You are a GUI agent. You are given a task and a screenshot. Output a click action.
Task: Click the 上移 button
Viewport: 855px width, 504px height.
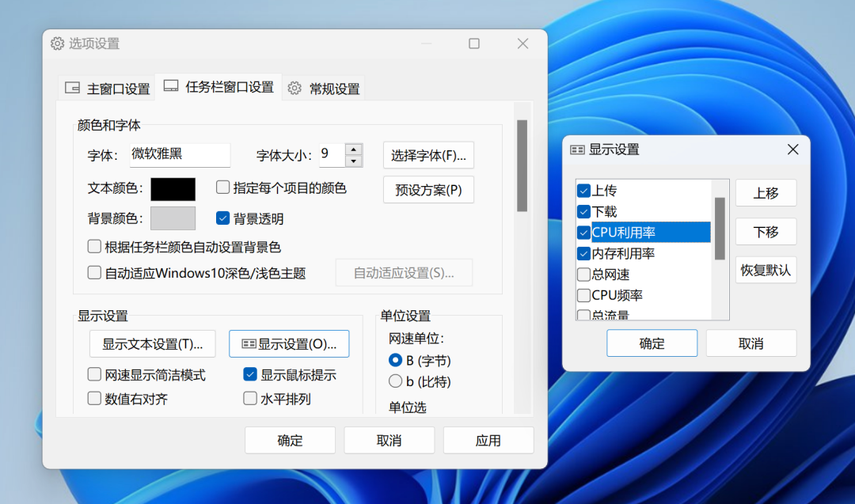[766, 193]
